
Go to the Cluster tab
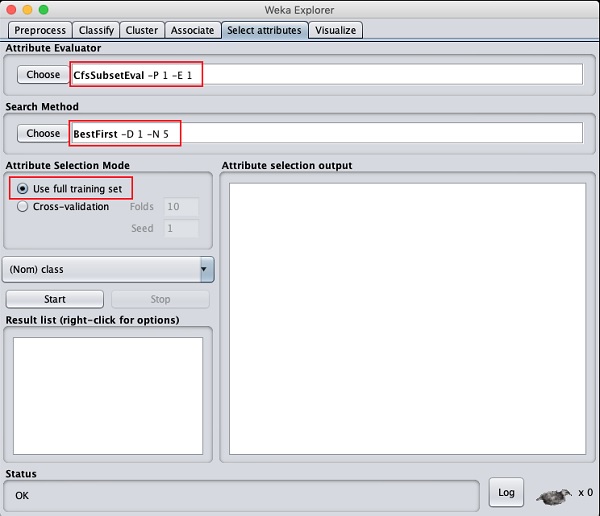point(142,30)
